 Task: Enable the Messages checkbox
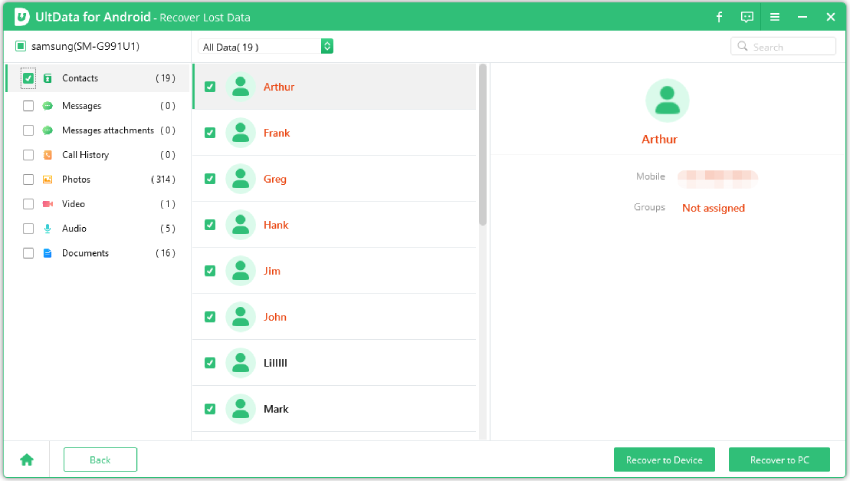(28, 106)
